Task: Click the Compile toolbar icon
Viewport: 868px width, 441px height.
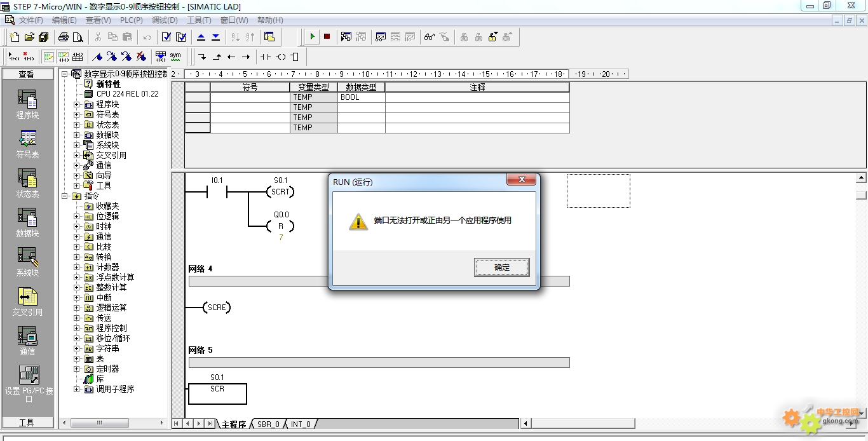Action: tap(166, 37)
